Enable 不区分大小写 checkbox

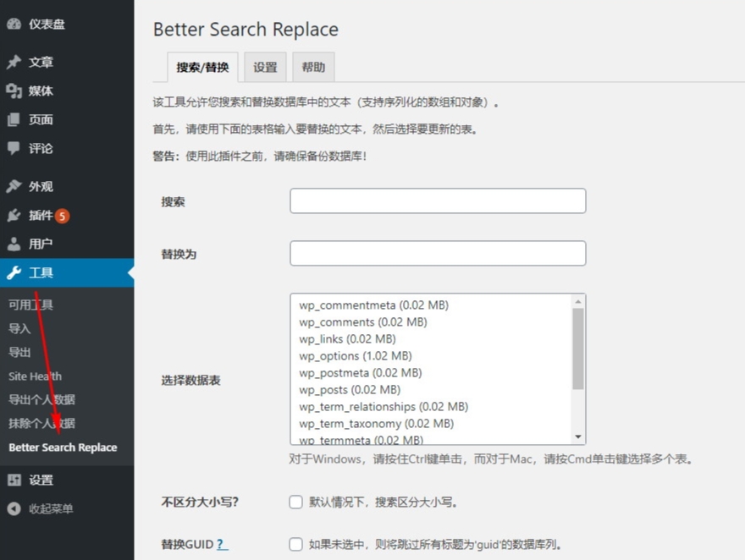click(296, 502)
